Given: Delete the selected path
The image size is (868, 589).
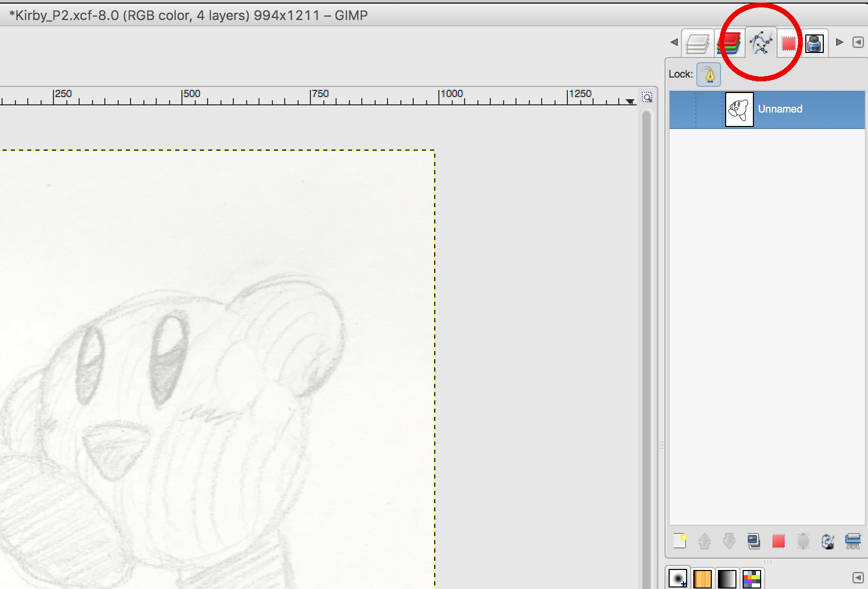Looking at the screenshot, I should pyautogui.click(x=853, y=541).
